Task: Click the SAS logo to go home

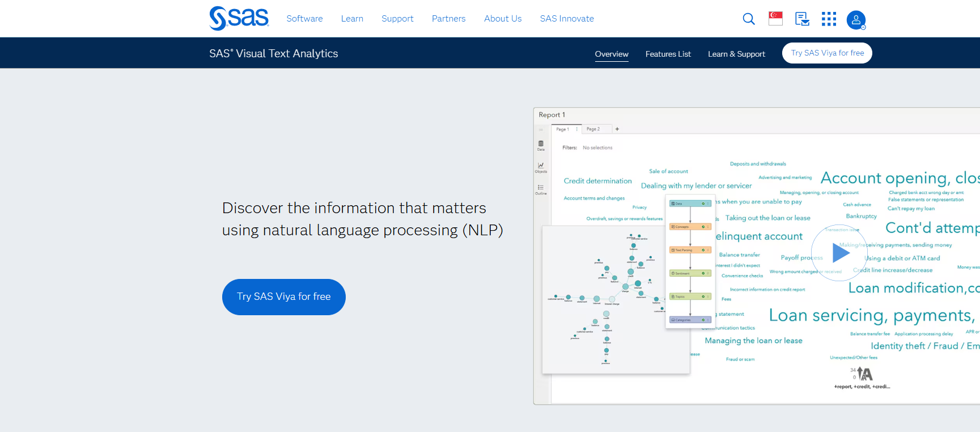Action: click(x=239, y=18)
